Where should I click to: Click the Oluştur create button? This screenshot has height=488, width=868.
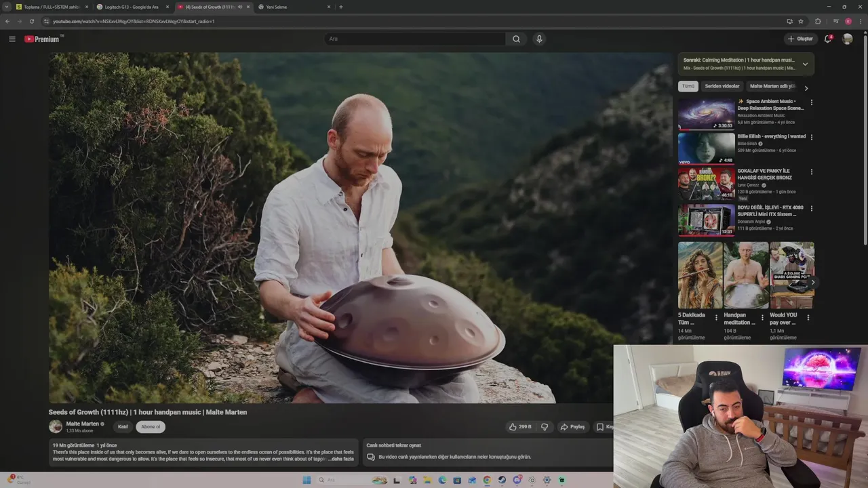(801, 39)
